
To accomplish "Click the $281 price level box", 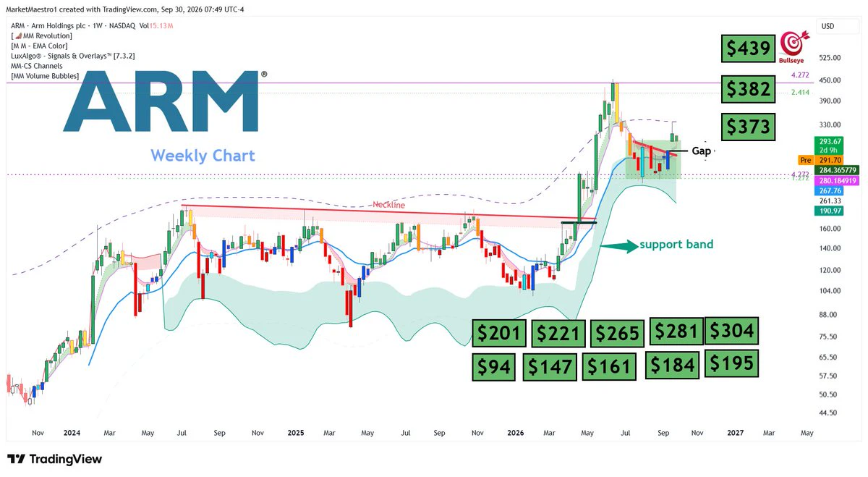I will pyautogui.click(x=676, y=331).
